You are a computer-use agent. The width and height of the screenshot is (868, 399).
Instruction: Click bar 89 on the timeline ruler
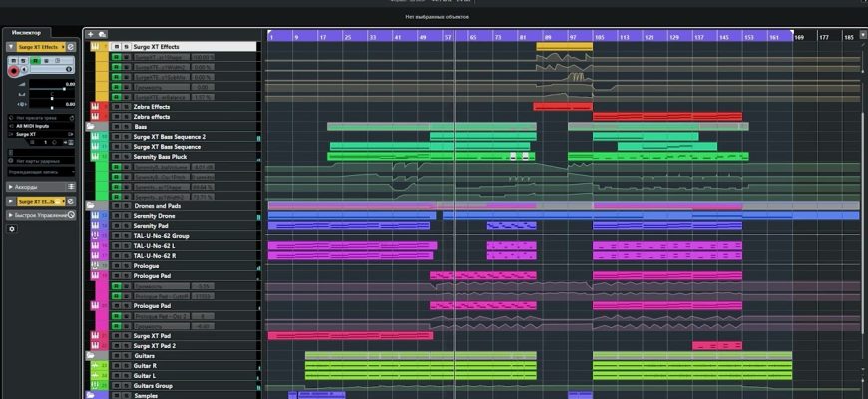point(547,36)
